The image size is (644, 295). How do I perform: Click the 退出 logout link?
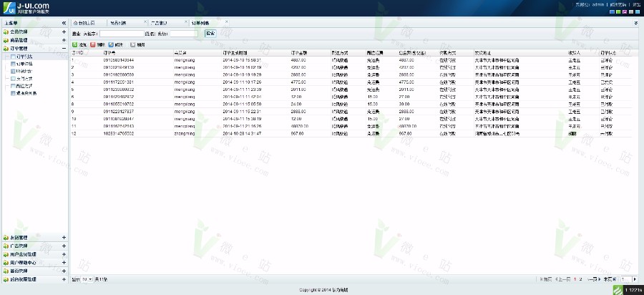point(637,4)
